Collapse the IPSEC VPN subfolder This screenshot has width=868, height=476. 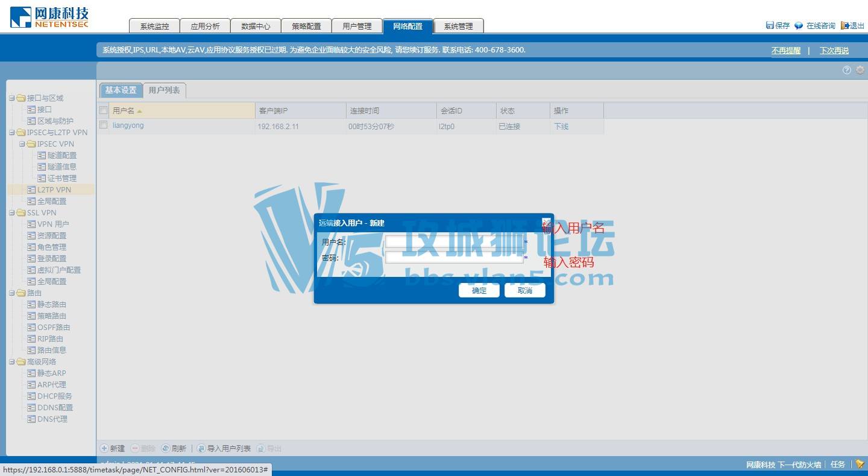point(22,144)
